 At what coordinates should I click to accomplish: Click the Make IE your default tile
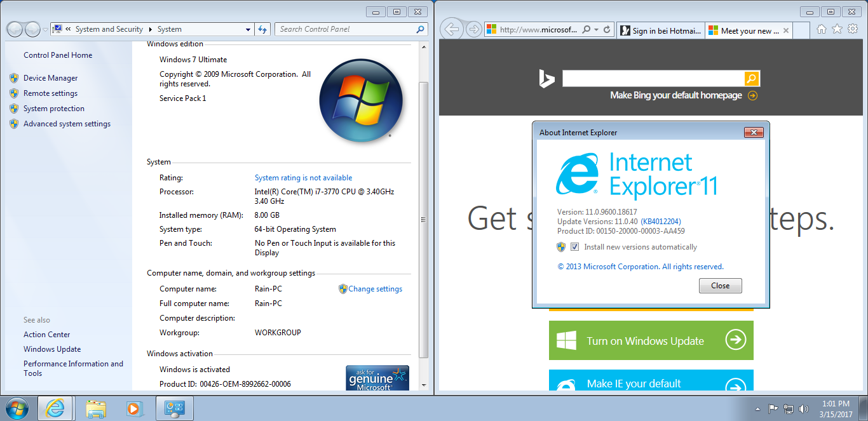tap(651, 381)
